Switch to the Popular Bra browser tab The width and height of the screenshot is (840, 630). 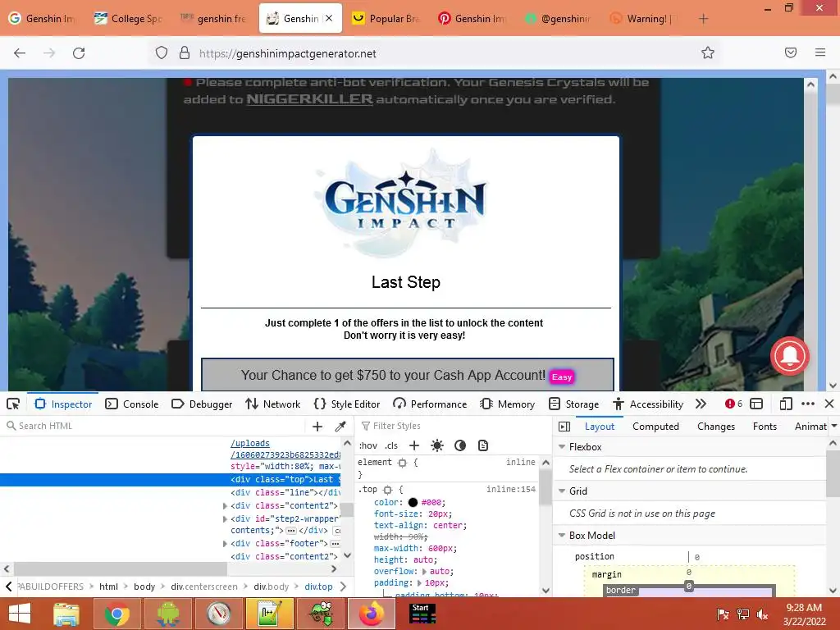coord(387,19)
